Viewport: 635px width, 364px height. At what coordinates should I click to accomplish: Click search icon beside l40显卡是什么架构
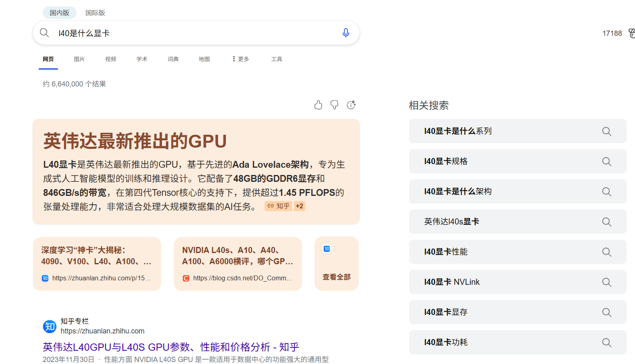pyautogui.click(x=606, y=191)
